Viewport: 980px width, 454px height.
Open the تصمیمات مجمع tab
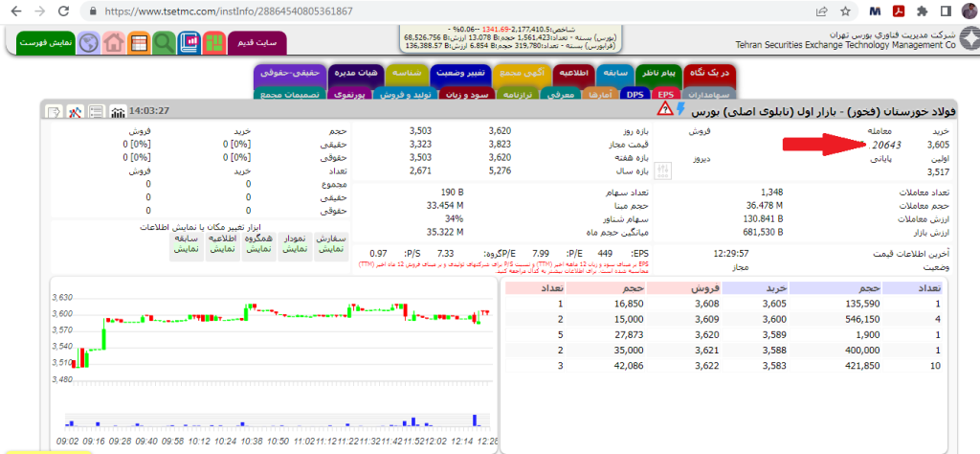tap(290, 95)
